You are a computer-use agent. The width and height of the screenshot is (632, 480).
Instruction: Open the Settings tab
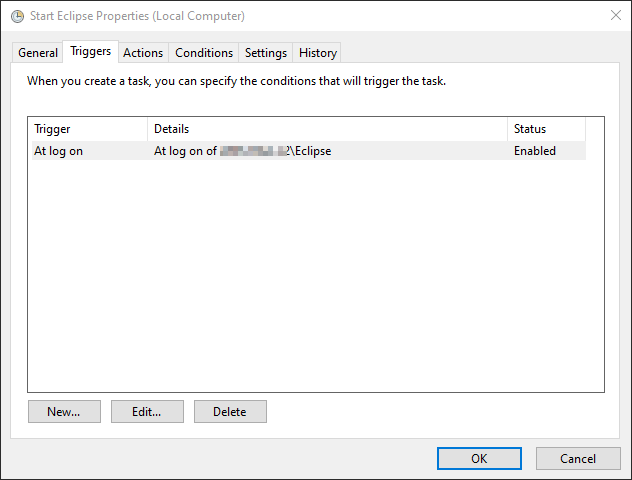[266, 53]
